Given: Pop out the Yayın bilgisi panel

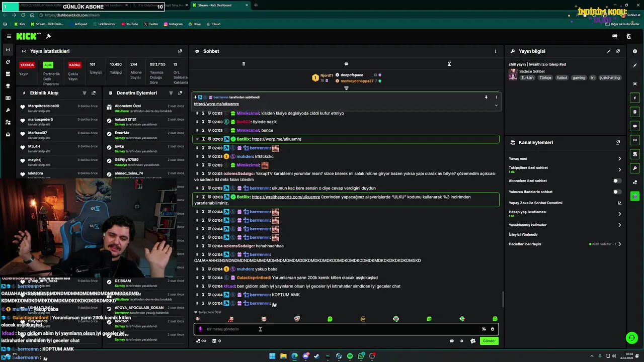Looking at the screenshot, I should click(618, 51).
